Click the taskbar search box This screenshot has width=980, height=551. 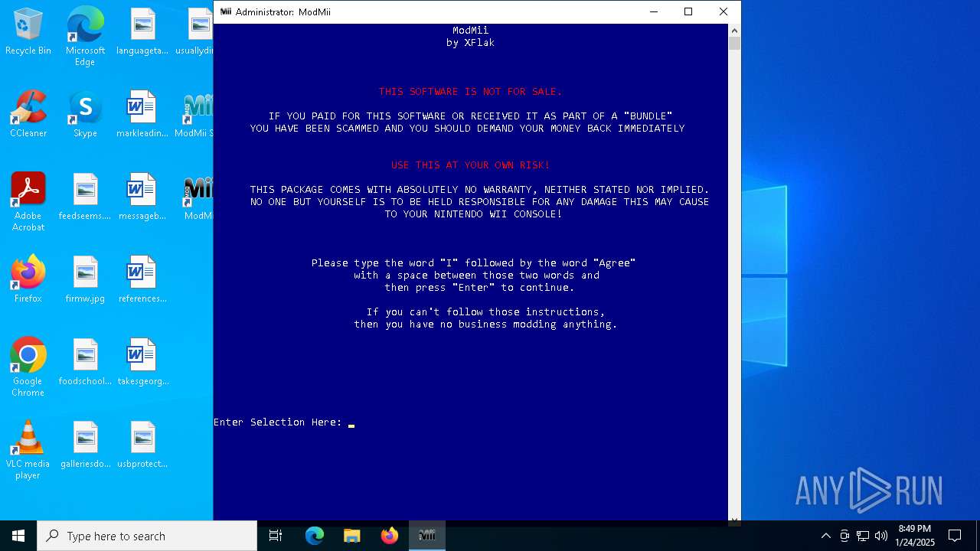147,536
